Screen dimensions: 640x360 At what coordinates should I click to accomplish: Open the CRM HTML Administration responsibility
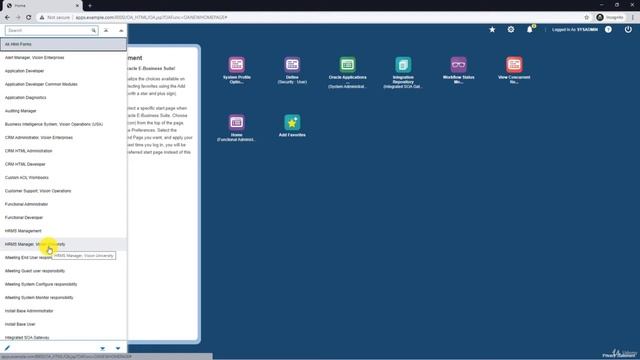tap(63, 151)
